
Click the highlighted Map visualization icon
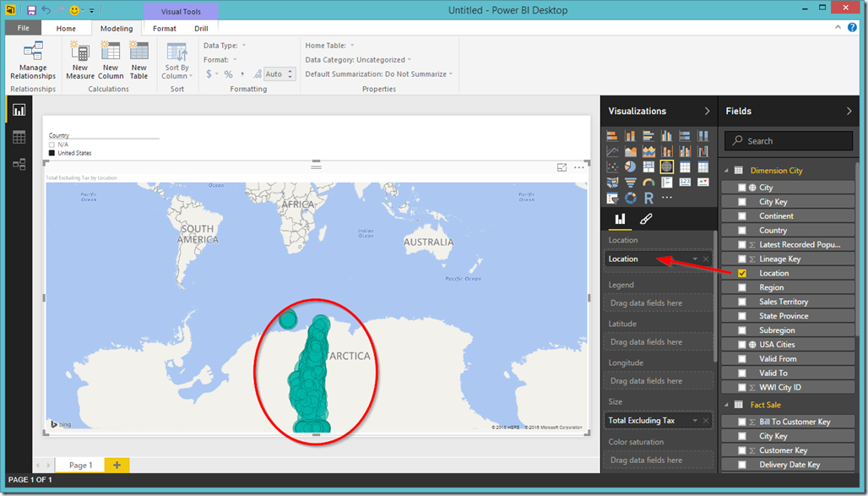[x=666, y=166]
